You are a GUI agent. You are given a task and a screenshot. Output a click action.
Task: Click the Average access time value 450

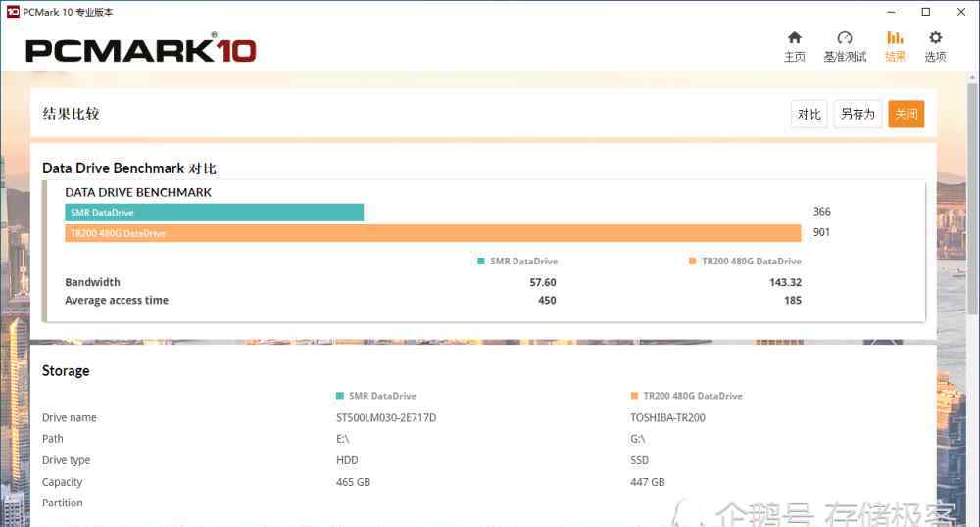(x=547, y=301)
